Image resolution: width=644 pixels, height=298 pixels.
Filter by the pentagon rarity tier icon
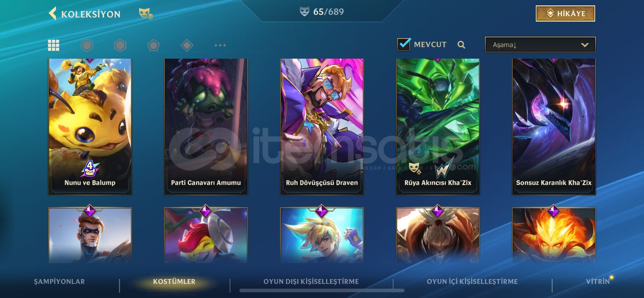coord(153,45)
